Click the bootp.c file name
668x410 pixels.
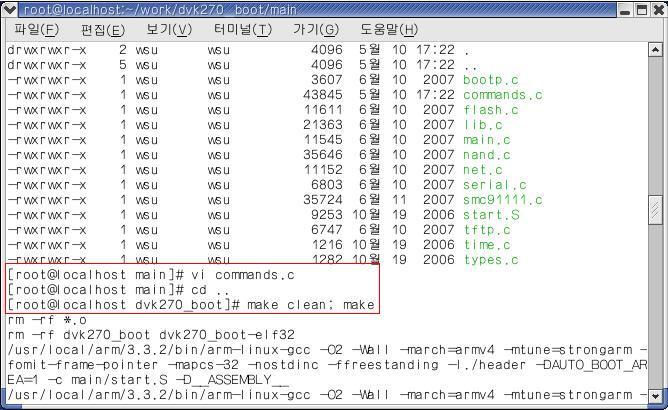[491, 80]
